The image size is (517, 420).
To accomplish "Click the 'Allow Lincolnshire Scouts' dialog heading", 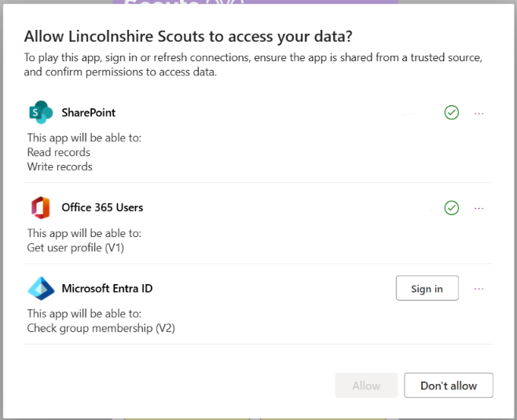I will pos(189,36).
